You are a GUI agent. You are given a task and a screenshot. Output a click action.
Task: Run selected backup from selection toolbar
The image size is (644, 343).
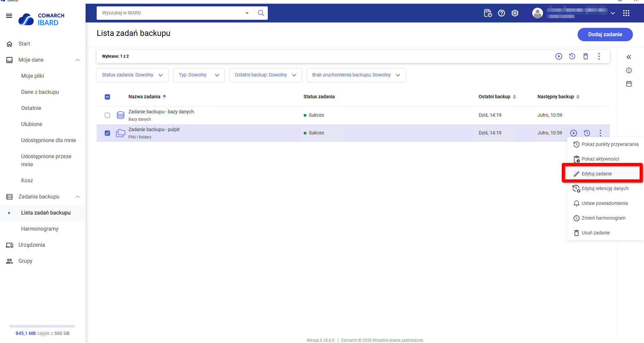pyautogui.click(x=558, y=56)
